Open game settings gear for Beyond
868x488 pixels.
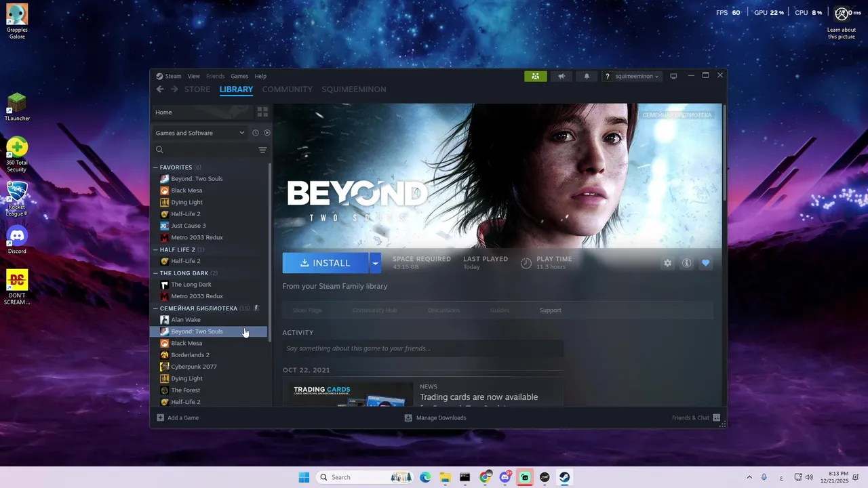(x=667, y=263)
